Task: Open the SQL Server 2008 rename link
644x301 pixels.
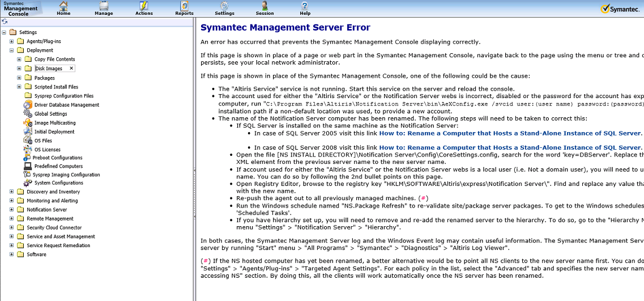Action: 510,147
